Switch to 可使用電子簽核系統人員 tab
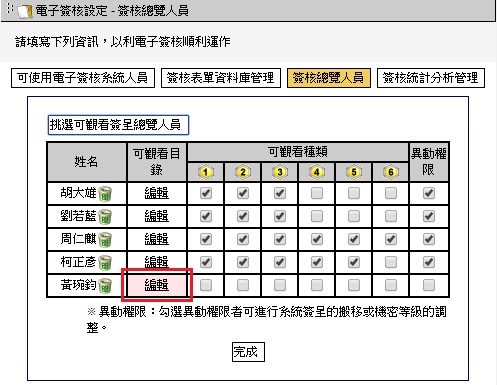 pyautogui.click(x=83, y=78)
